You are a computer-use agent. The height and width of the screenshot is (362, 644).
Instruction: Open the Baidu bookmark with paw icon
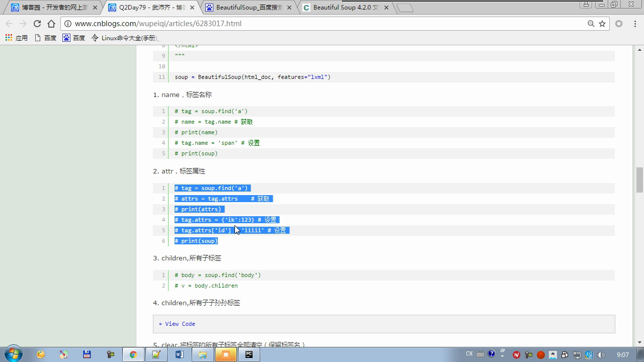(x=73, y=38)
